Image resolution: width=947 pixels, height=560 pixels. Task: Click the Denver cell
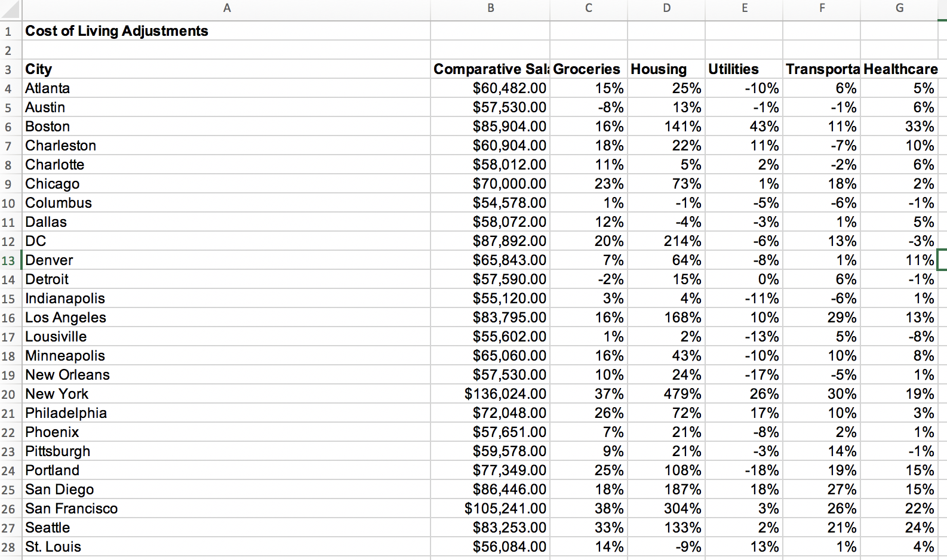pos(226,260)
